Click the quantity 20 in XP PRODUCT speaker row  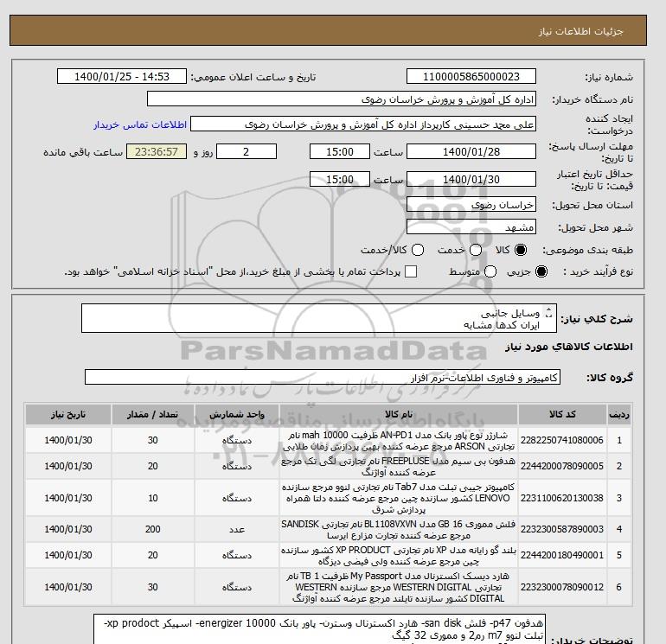click(x=153, y=555)
